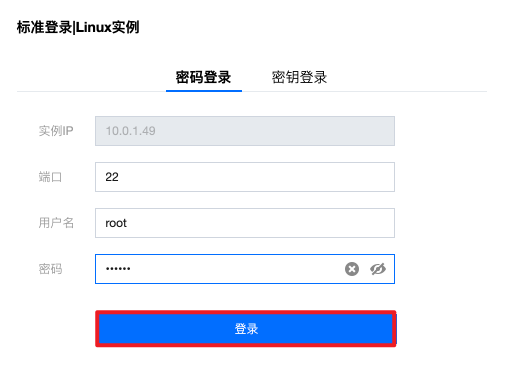Screen dimensions: 508x370
Task: Click the blue 登录 button
Action: [246, 329]
